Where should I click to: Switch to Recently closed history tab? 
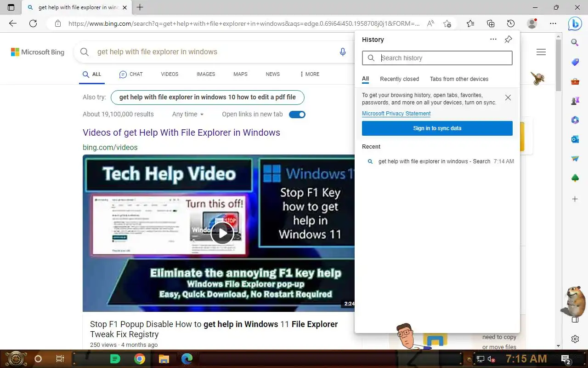[x=400, y=79]
